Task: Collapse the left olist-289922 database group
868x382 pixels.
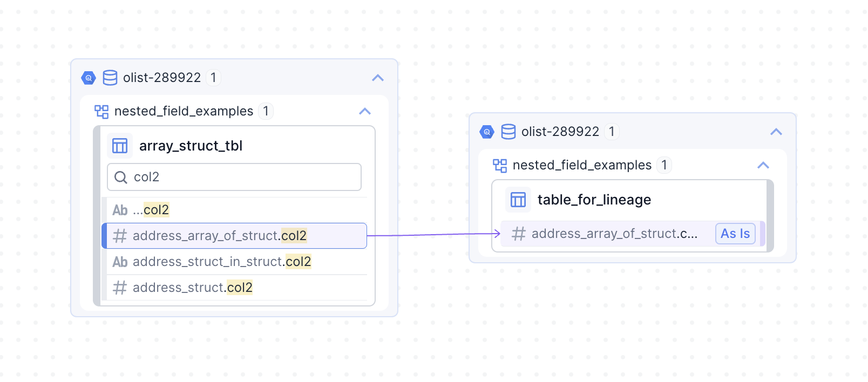Action: coord(378,78)
